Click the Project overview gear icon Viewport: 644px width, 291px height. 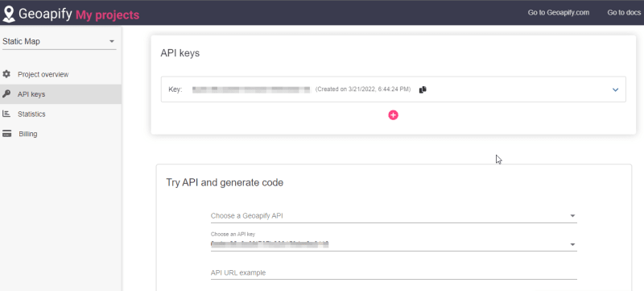click(x=6, y=74)
